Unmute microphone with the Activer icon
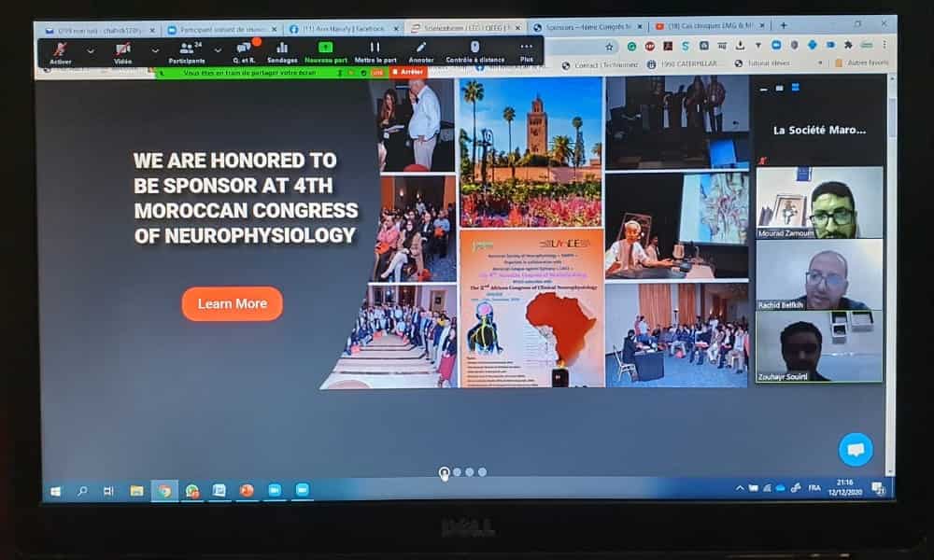The image size is (934, 560). tap(61, 50)
